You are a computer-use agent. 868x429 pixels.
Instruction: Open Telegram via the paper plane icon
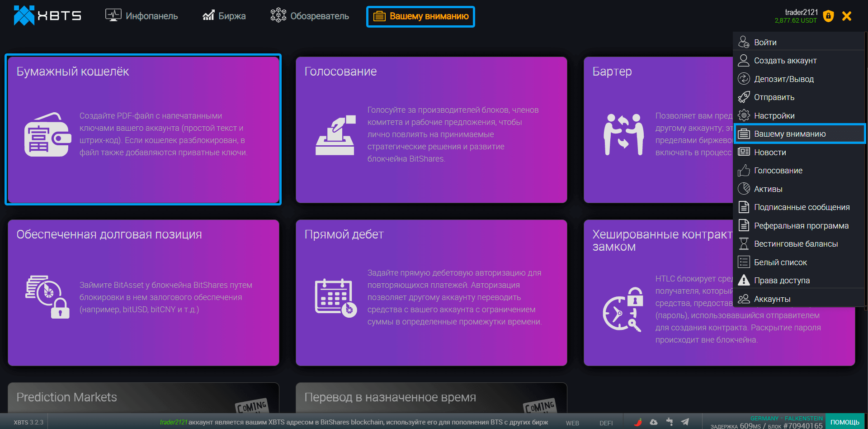685,422
